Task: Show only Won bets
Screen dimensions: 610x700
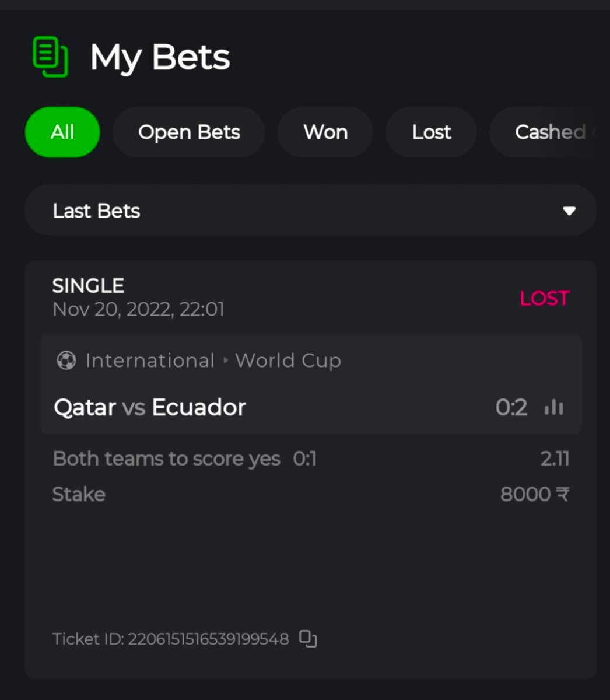Action: (325, 132)
